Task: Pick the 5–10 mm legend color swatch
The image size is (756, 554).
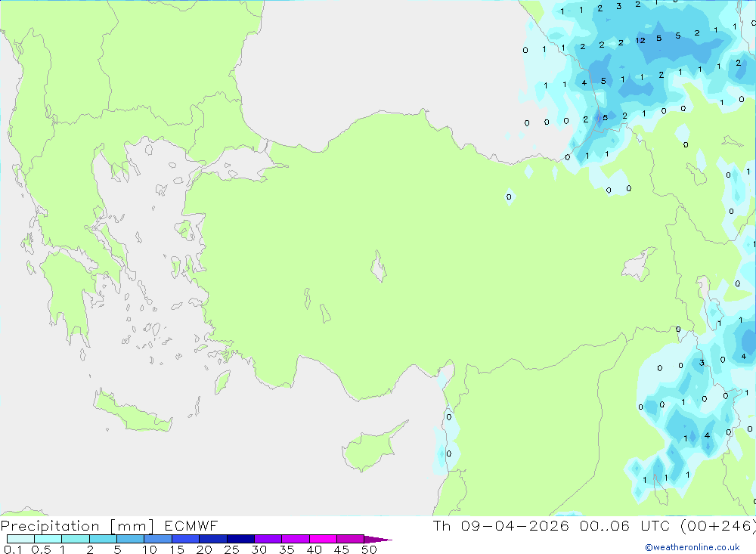Action: click(131, 539)
